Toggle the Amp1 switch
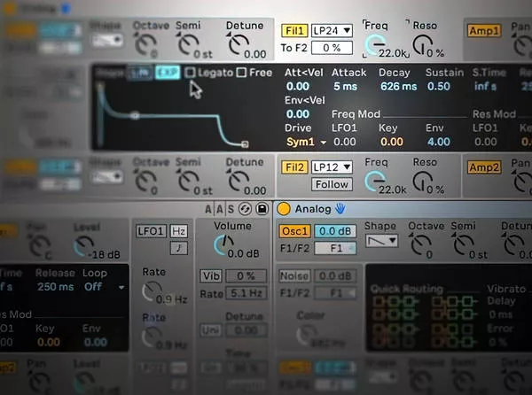Screen dimensions: 532x395 tap(484, 31)
